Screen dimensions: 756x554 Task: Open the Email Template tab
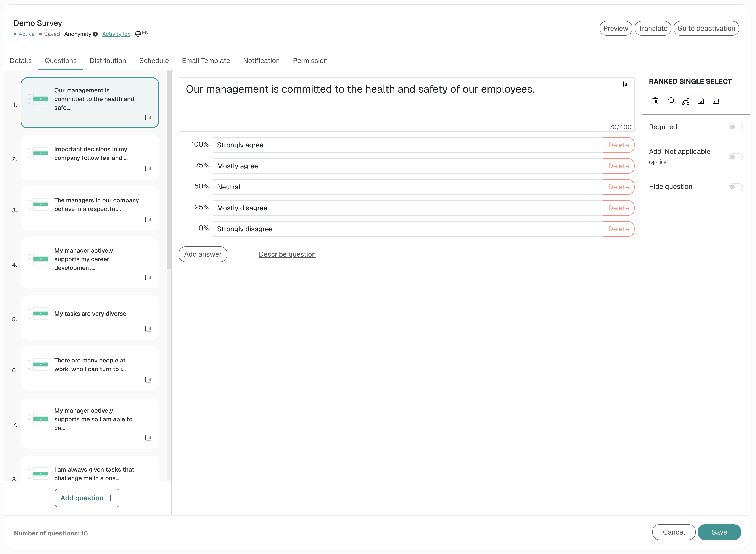tap(206, 61)
